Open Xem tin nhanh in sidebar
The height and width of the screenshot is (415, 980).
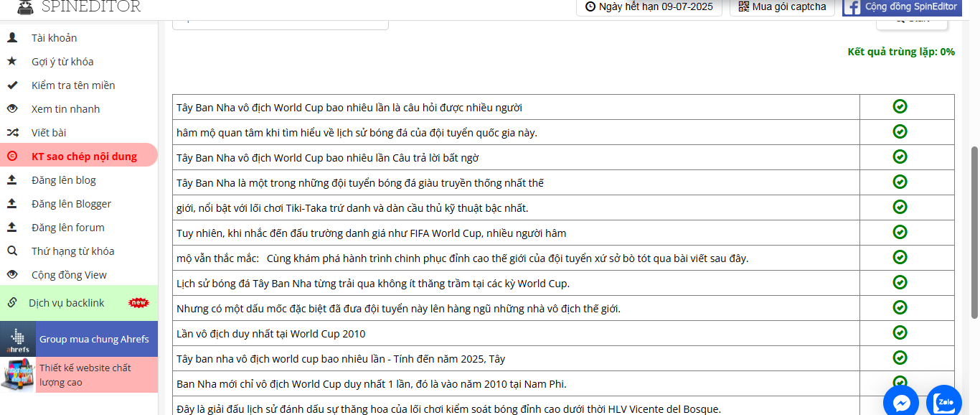[79, 108]
